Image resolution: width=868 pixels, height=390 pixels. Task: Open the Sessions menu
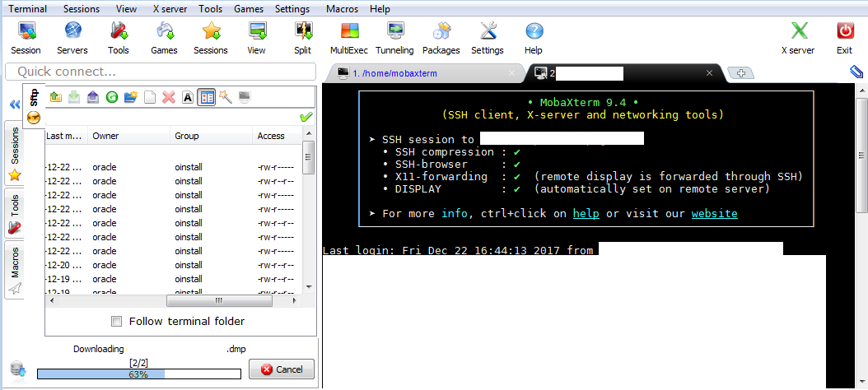coord(82,9)
